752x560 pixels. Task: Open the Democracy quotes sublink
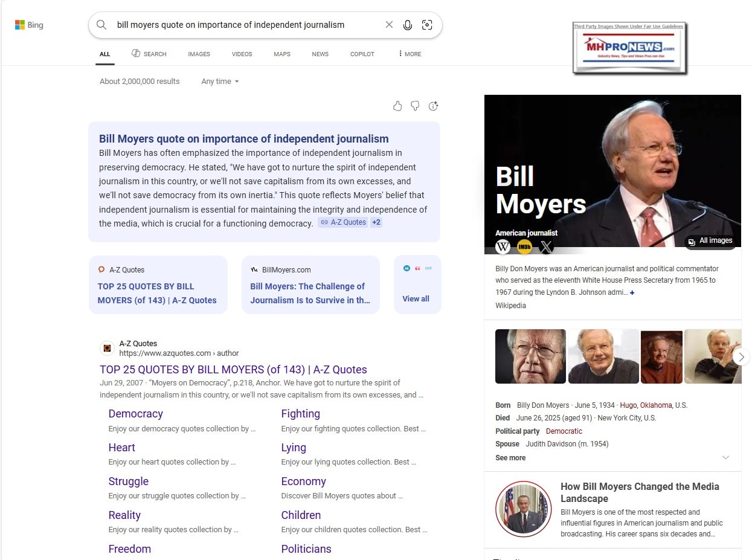click(x=136, y=414)
